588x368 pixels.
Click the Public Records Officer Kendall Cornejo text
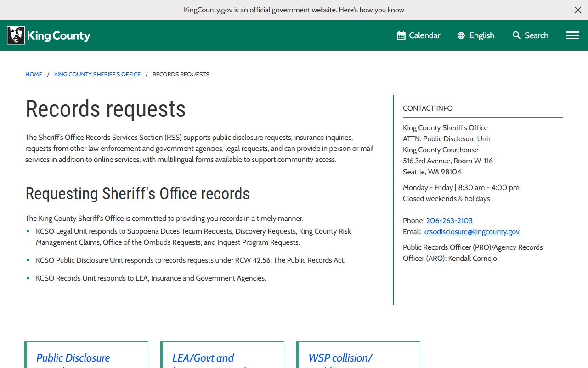coord(473,253)
